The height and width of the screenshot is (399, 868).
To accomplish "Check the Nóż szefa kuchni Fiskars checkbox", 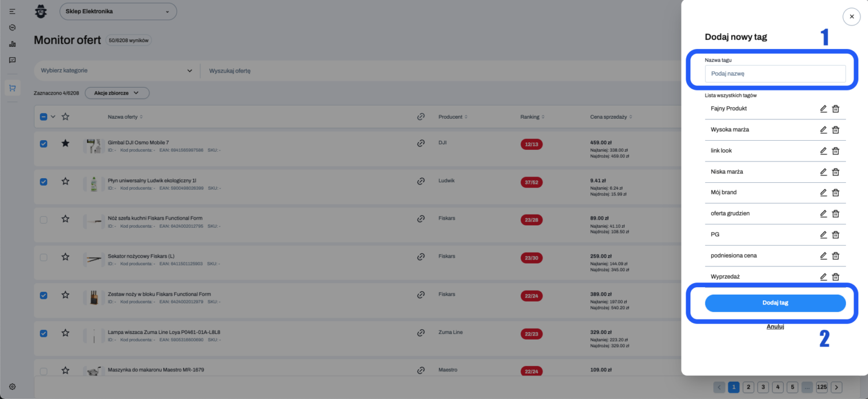I will [x=44, y=219].
